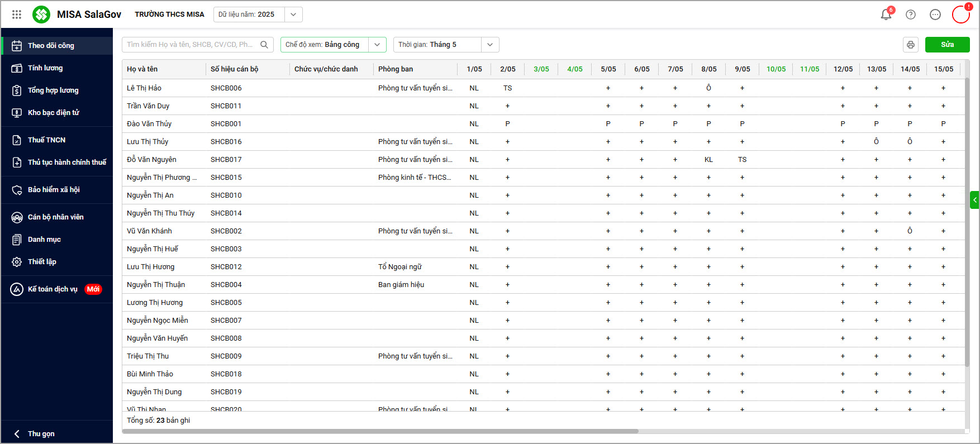
Task: Expand the green right side panel tab
Action: coord(974,199)
